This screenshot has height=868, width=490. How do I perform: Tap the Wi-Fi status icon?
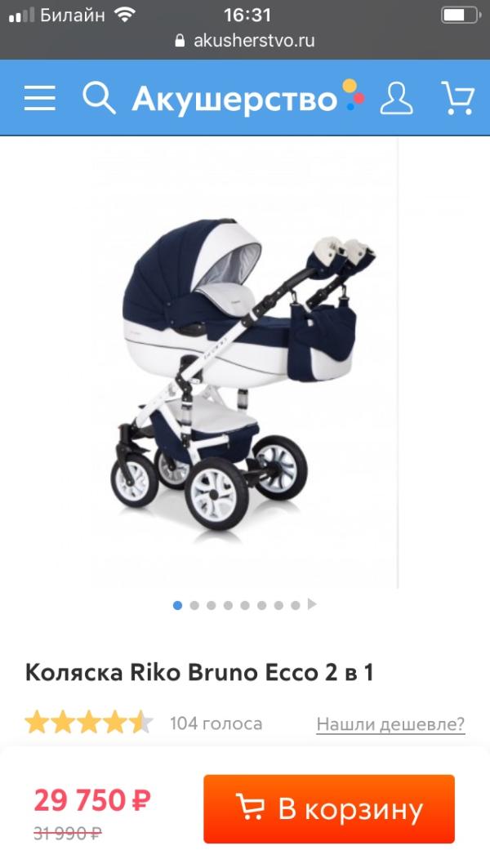coord(125,15)
